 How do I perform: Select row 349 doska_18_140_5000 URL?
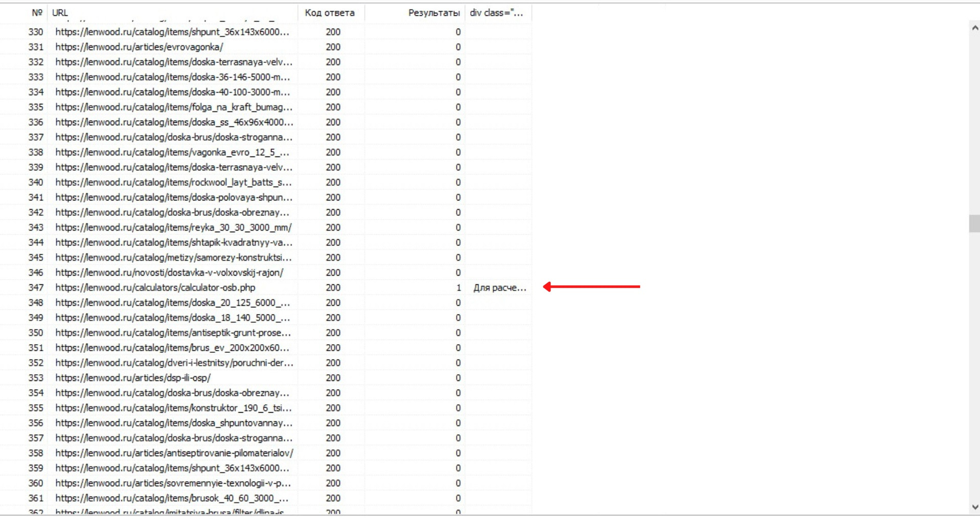(172, 318)
